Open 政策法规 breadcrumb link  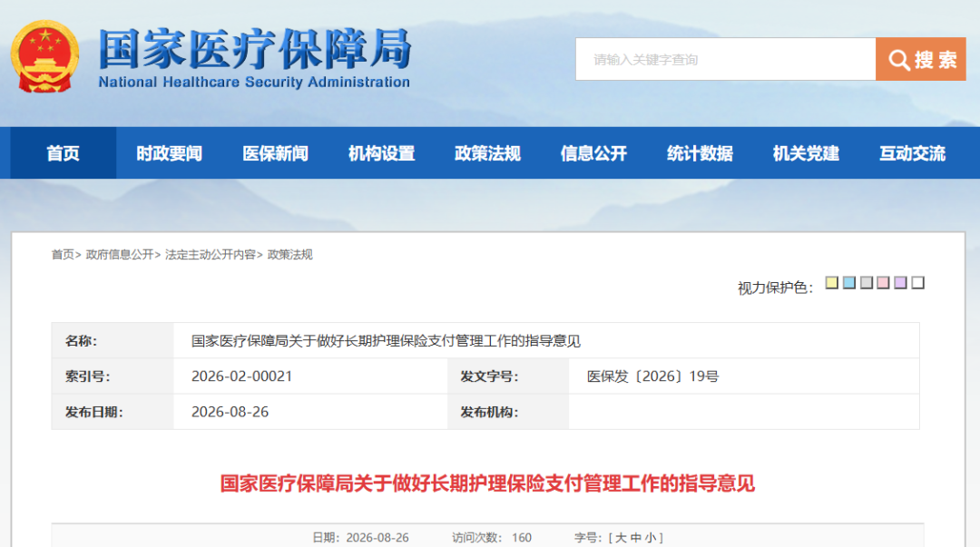coord(290,254)
